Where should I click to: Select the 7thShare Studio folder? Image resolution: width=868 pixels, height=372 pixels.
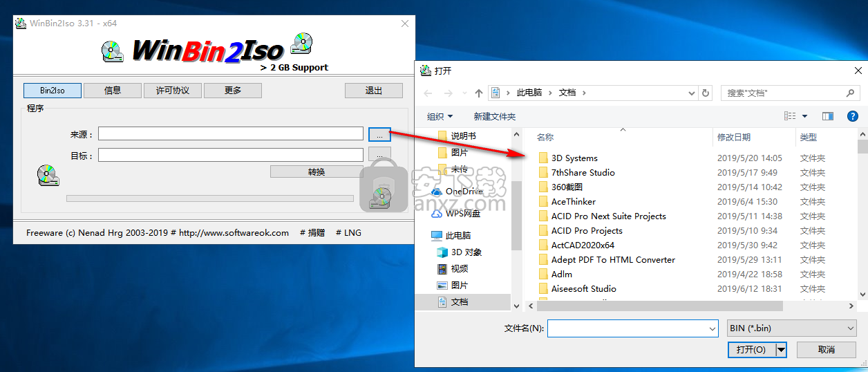pos(583,172)
